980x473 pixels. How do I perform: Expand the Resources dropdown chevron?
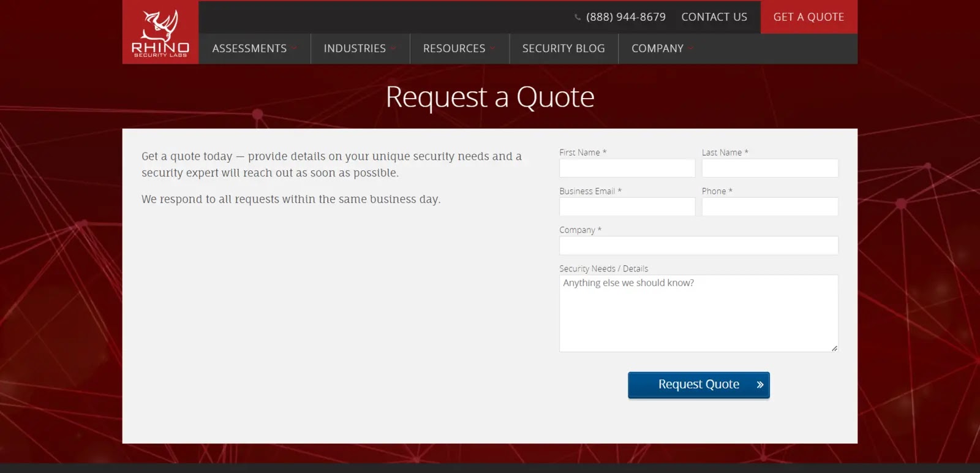(492, 48)
